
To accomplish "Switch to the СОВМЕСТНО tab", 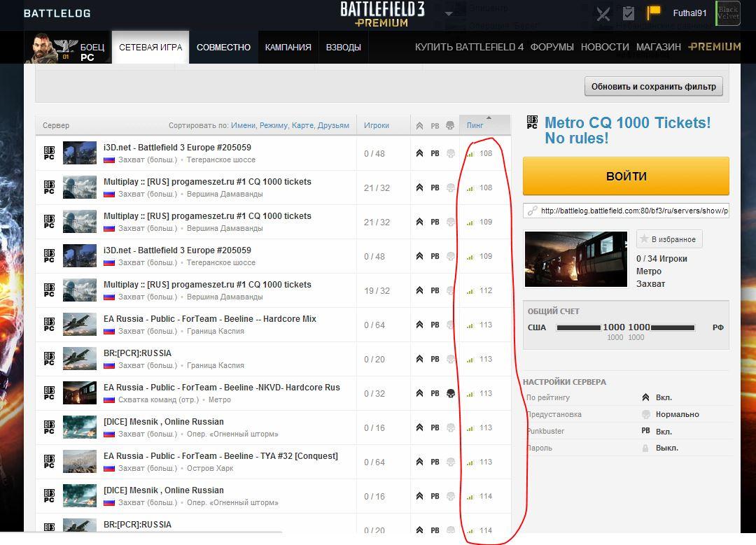I will point(223,47).
